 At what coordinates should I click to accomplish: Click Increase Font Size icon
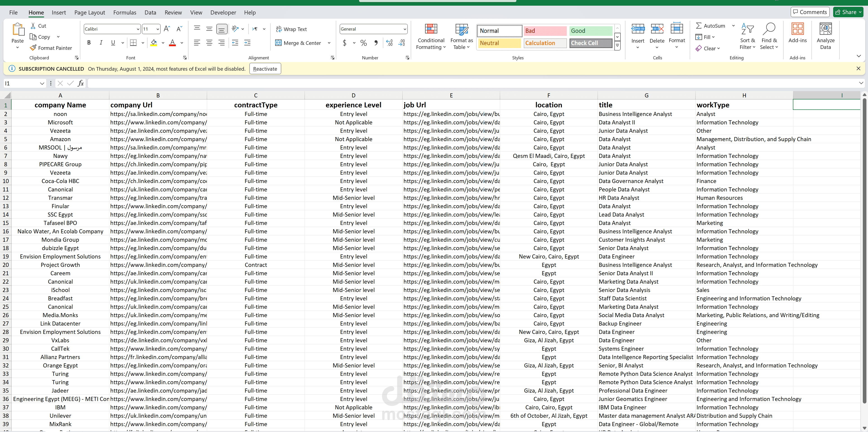[x=167, y=29]
